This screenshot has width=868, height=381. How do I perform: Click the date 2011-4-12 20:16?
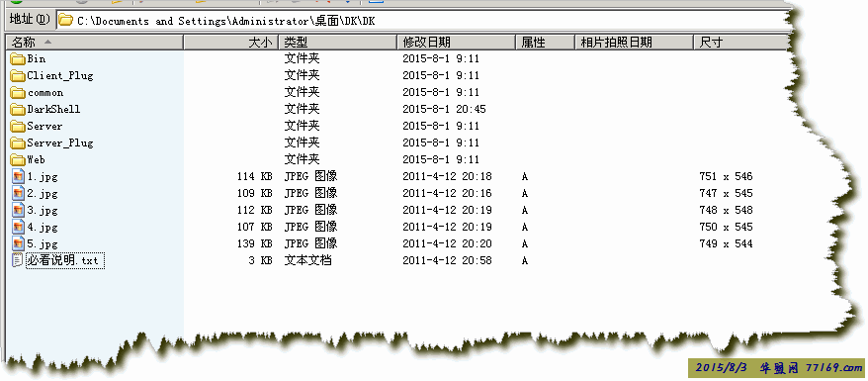447,193
